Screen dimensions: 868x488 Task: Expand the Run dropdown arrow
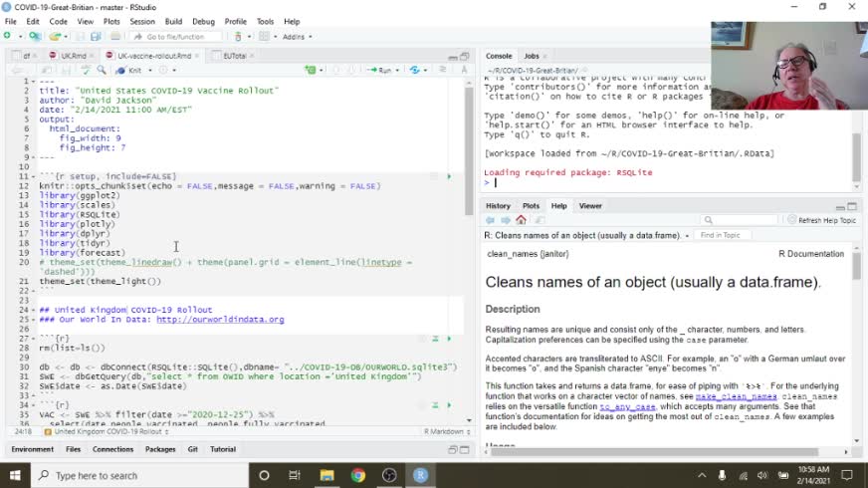coord(398,70)
